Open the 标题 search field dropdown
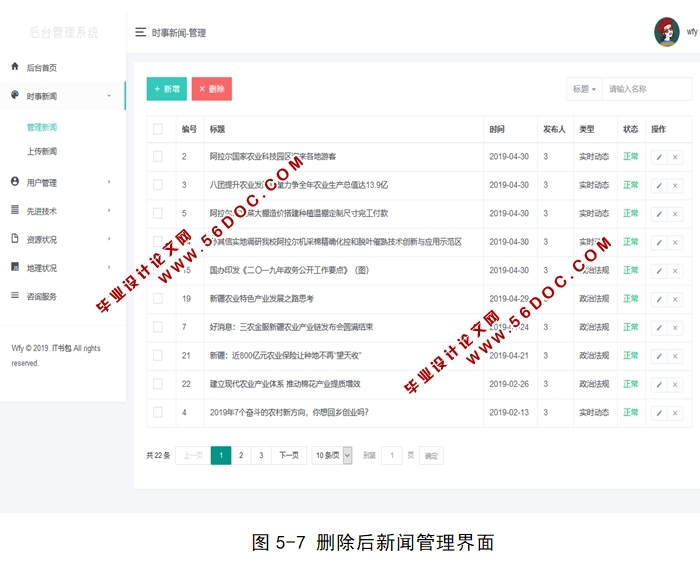 pyautogui.click(x=584, y=89)
